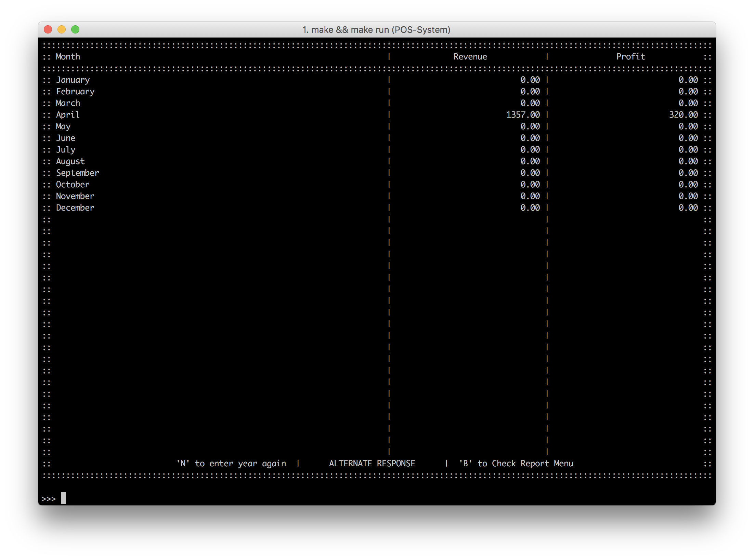
Task: Click the >>> prompt input cursor
Action: (x=63, y=498)
